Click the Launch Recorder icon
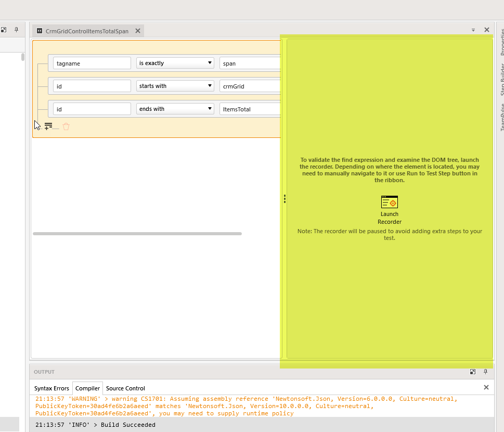 [389, 202]
